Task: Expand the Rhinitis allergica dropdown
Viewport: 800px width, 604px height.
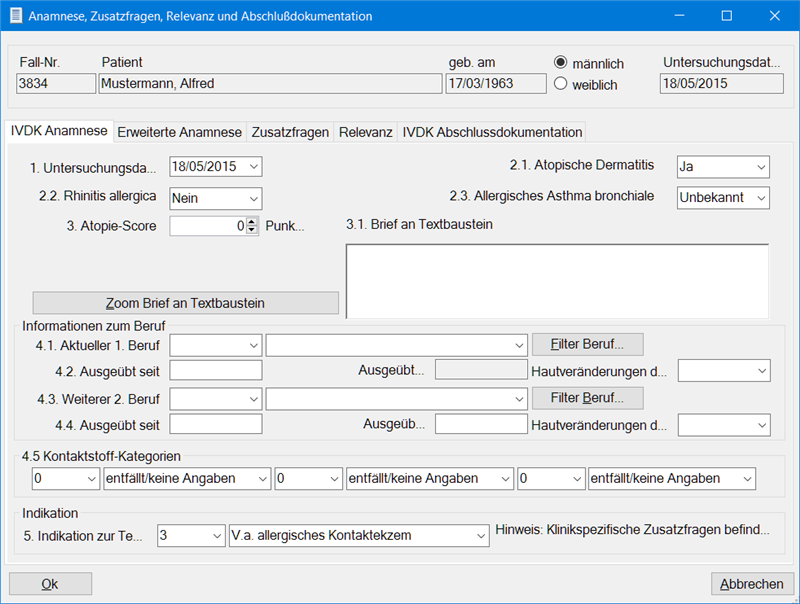Action: tap(252, 198)
